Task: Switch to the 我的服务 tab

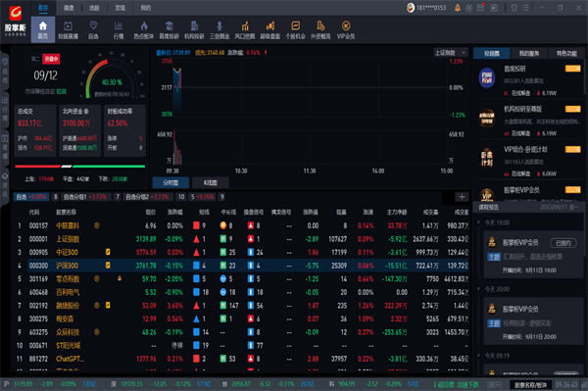Action: pyautogui.click(x=529, y=54)
